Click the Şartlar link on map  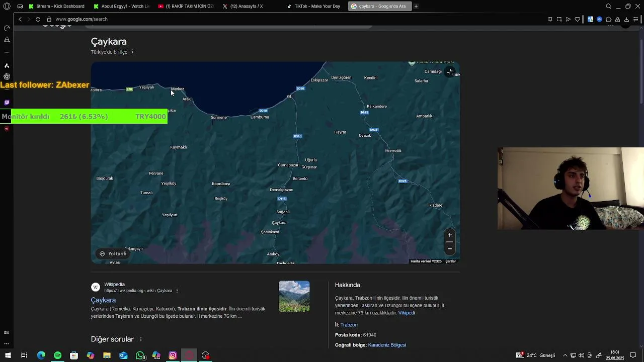click(451, 261)
